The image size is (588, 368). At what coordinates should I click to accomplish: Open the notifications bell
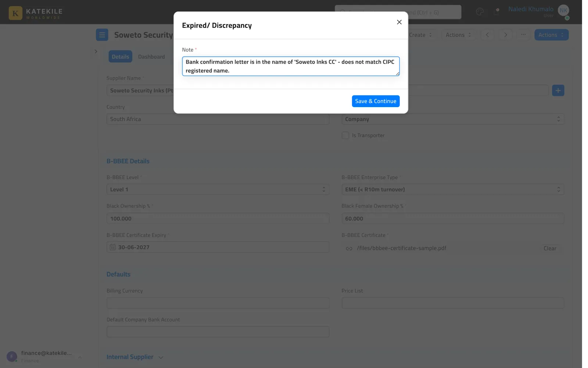tap(497, 12)
